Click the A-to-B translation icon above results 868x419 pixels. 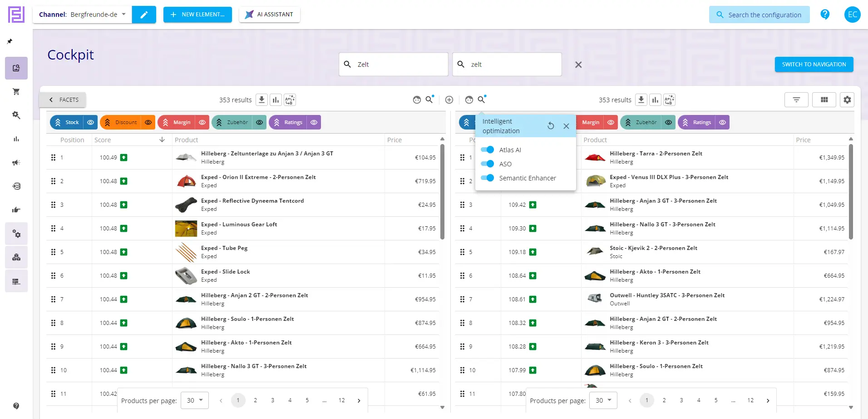pos(290,100)
